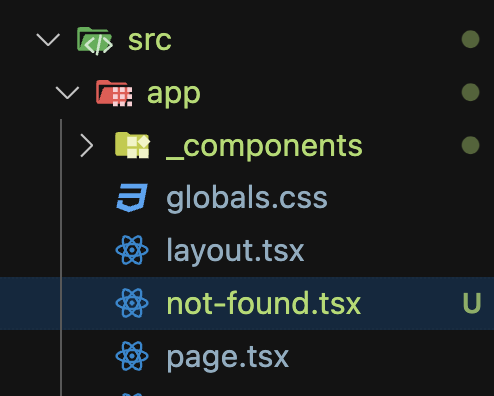The width and height of the screenshot is (494, 396).
Task: Open the page.tsx file
Action: pyautogui.click(x=227, y=358)
